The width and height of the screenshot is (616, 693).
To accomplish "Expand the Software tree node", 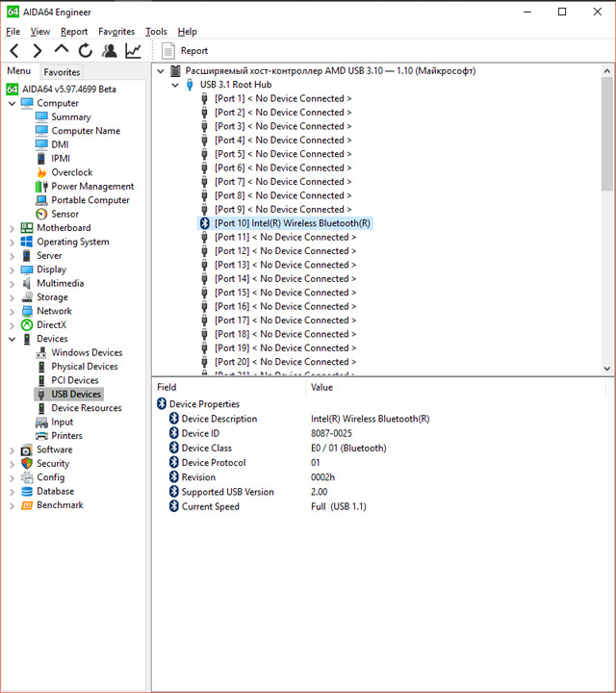I will pyautogui.click(x=12, y=450).
